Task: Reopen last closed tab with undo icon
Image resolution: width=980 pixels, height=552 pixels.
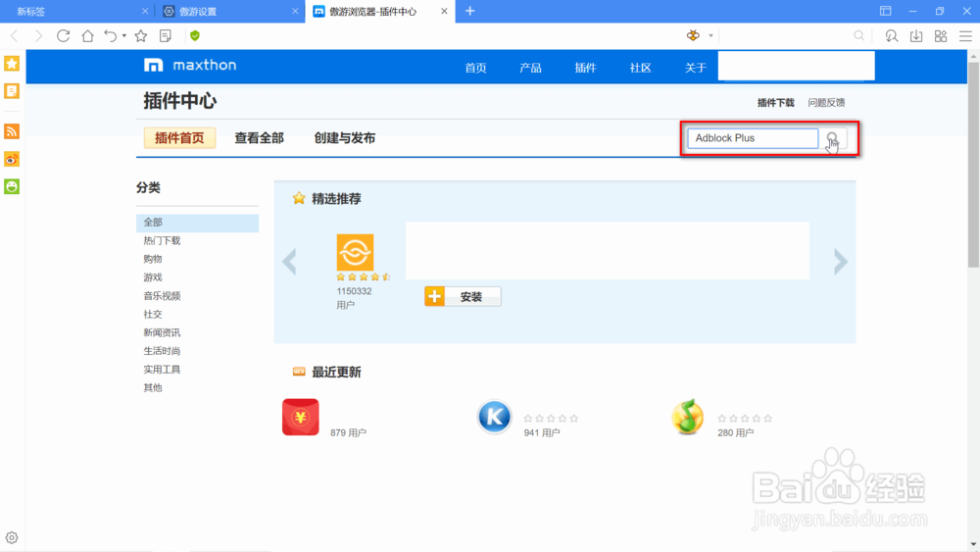Action: click(x=111, y=35)
